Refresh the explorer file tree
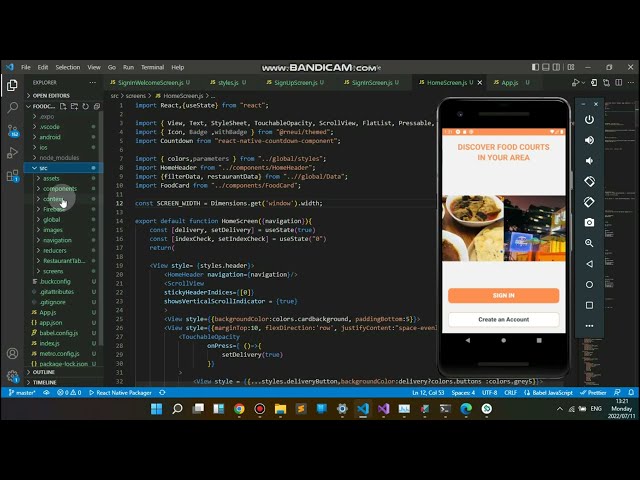 85,107
